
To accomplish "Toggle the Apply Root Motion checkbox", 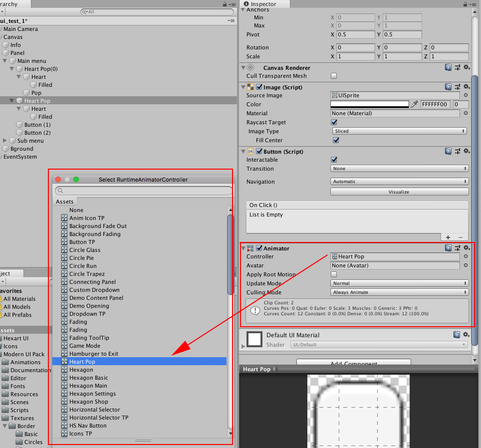I will (333, 274).
